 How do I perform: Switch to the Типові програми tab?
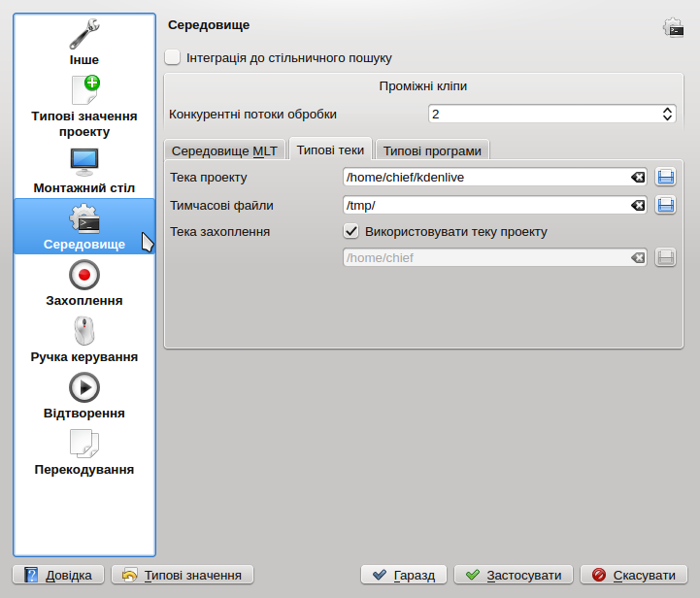pos(432,150)
